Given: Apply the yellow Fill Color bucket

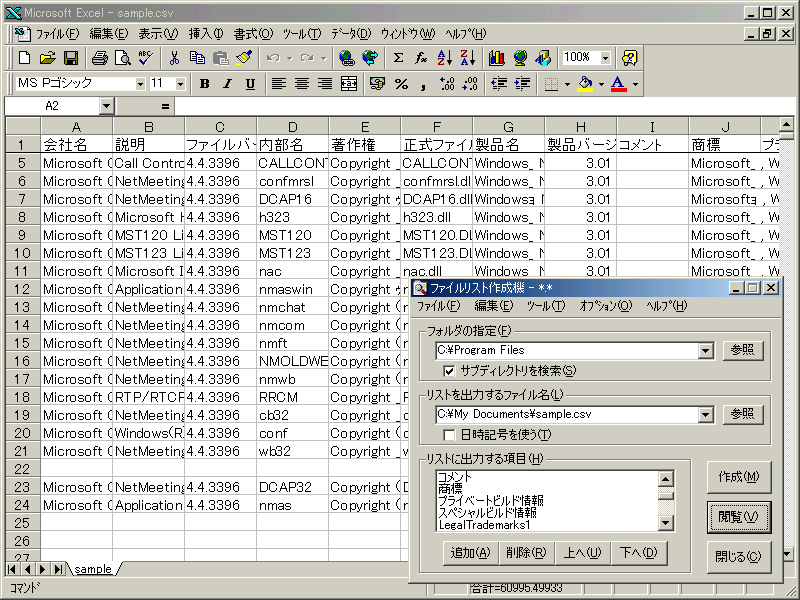Looking at the screenshot, I should coord(586,84).
